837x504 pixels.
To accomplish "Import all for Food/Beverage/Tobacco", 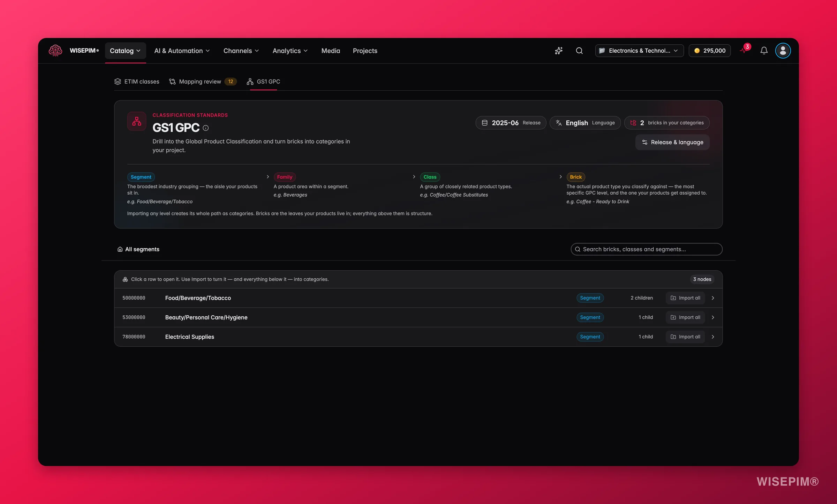I will pos(685,298).
